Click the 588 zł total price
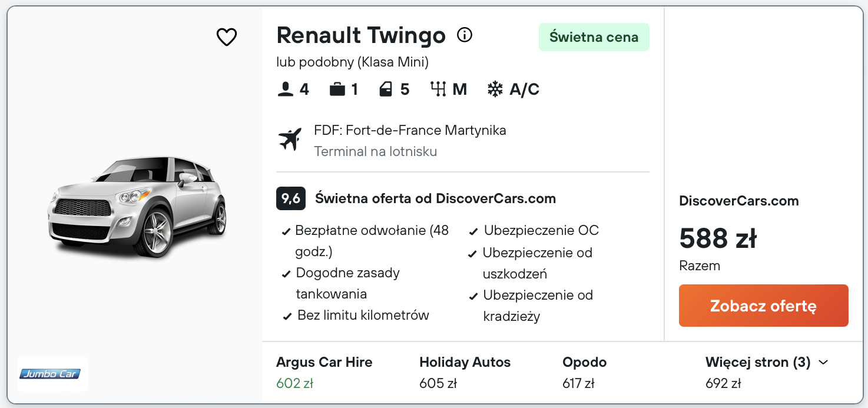 718,238
